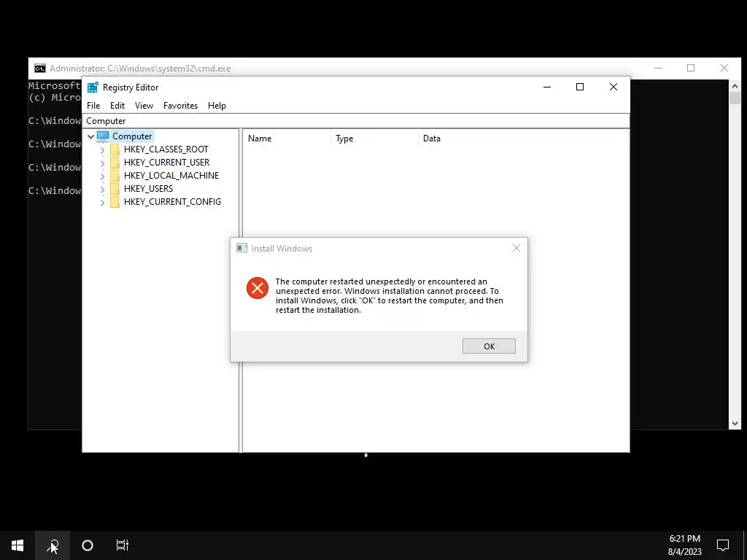
Task: Click the cmd.exe title bar icon
Action: pos(40,69)
